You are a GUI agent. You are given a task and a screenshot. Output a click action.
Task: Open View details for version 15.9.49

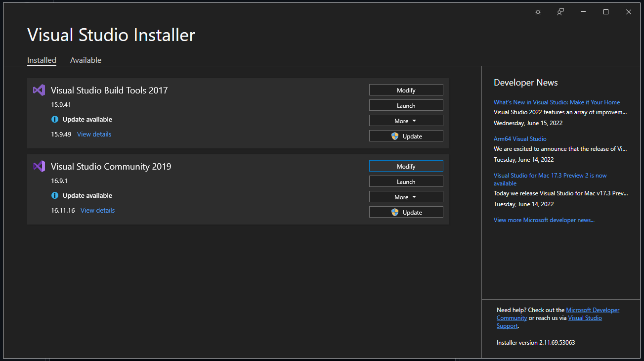[x=94, y=134]
